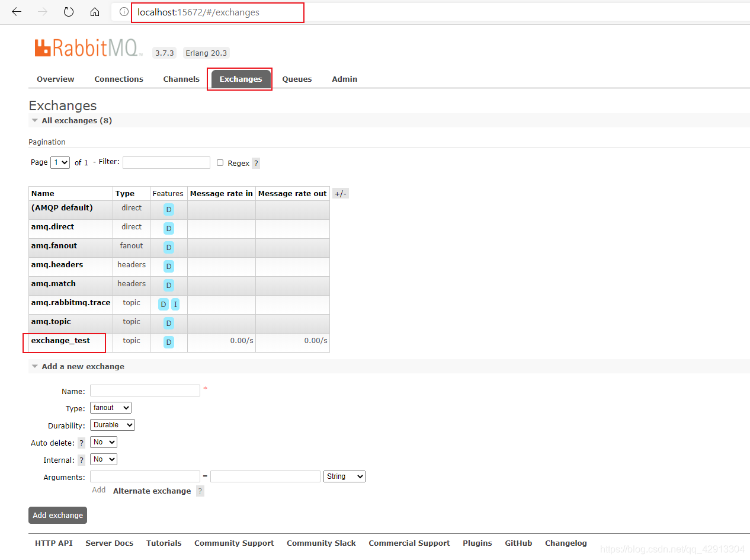The height and width of the screenshot is (560, 750).
Task: Click the +/- column toggle
Action: pos(341,194)
